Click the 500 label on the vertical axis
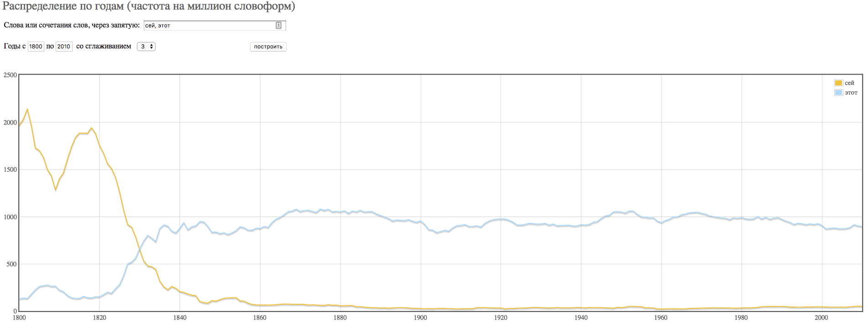Viewport: 868px width, 328px height. coord(12,264)
